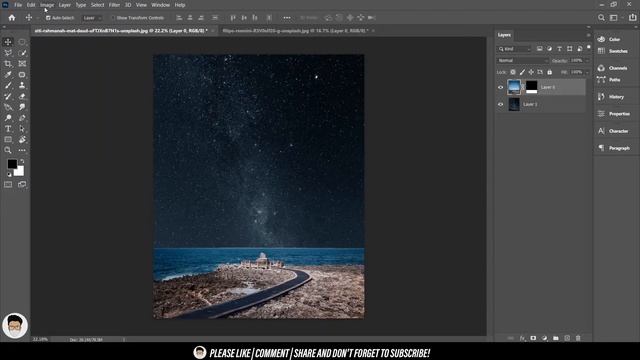This screenshot has width=640, height=360.
Task: Open the Window menu
Action: tap(160, 5)
